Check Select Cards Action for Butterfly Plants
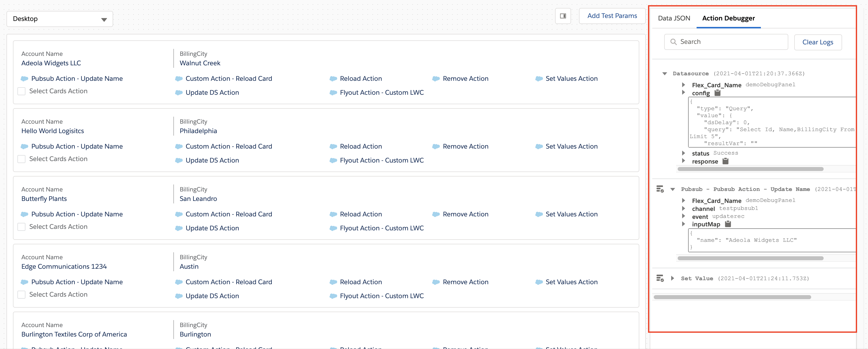 click(x=22, y=227)
